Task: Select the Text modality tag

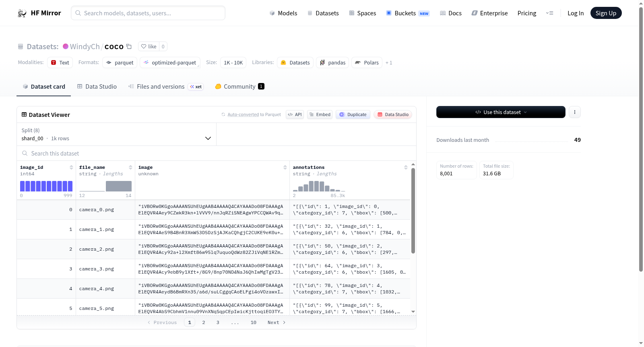Action: coord(60,62)
